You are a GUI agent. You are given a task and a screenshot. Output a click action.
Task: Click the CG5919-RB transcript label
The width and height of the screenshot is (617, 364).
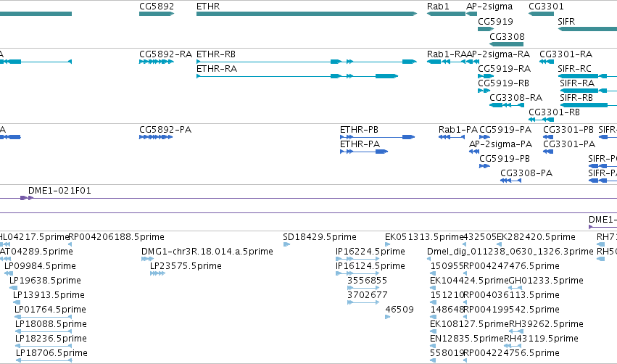pyautogui.click(x=504, y=83)
